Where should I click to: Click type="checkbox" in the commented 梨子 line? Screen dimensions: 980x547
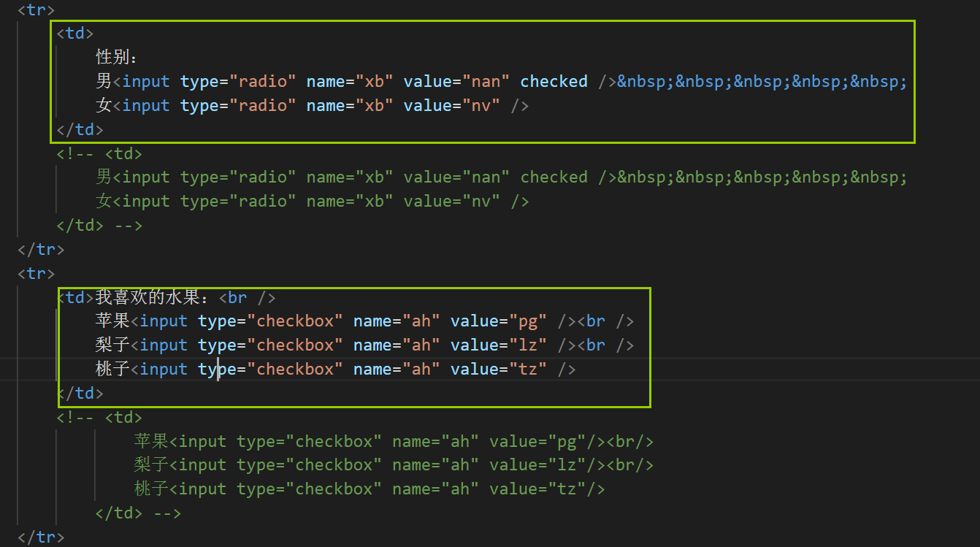[310, 464]
